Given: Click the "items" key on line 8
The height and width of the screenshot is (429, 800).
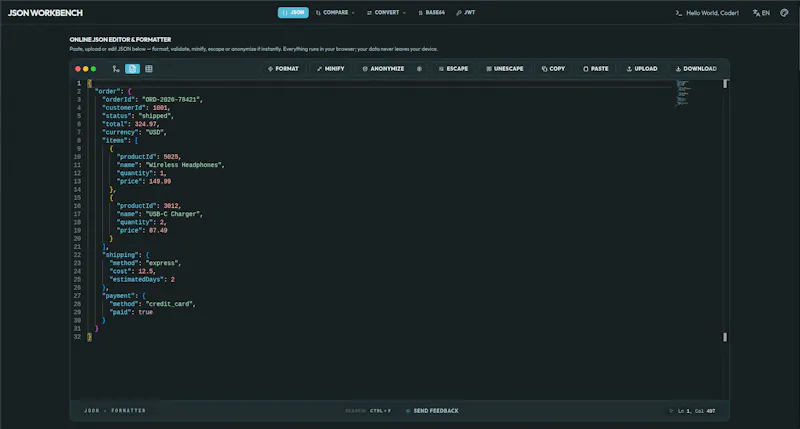Looking at the screenshot, I should (x=115, y=140).
